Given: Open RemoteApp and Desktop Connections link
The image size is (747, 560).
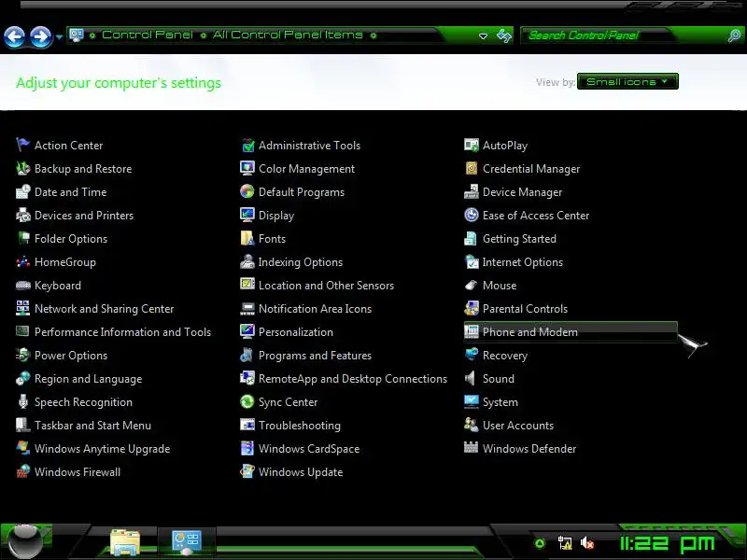Looking at the screenshot, I should (x=353, y=379).
